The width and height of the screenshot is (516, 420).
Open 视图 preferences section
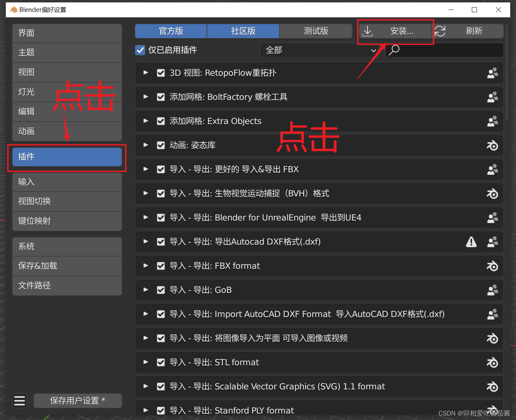pyautogui.click(x=67, y=72)
